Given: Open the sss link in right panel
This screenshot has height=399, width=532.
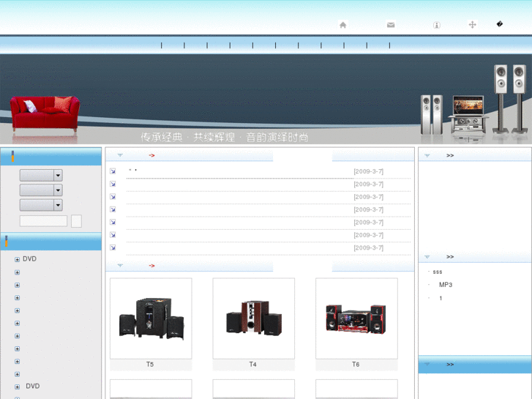Looking at the screenshot, I should click(x=438, y=272).
